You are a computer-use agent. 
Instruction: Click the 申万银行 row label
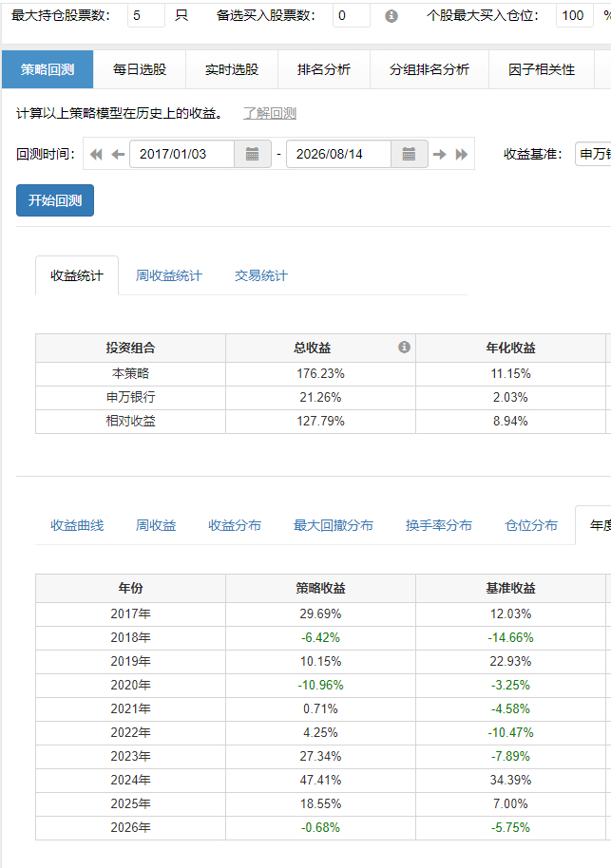[x=131, y=398]
